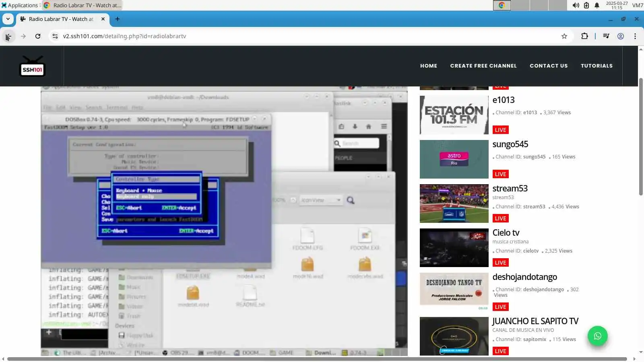644x362 pixels.
Task: Click "CANAL DE MUSICA EN VIVO" description
Action: 523,330
